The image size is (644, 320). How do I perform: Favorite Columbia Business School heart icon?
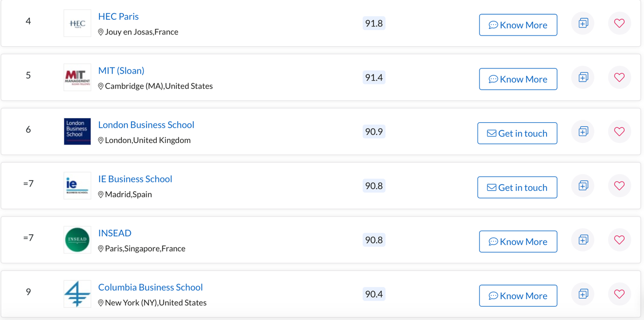coord(619,294)
